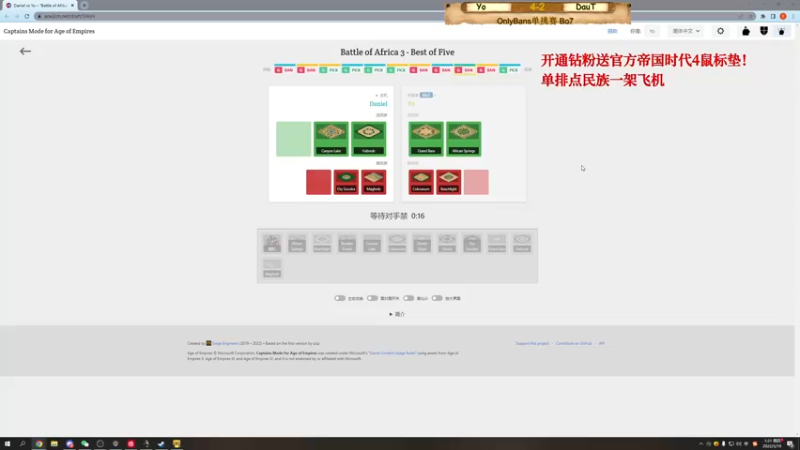
Task: Select Yo's picked map African Springs
Action: 464,139
